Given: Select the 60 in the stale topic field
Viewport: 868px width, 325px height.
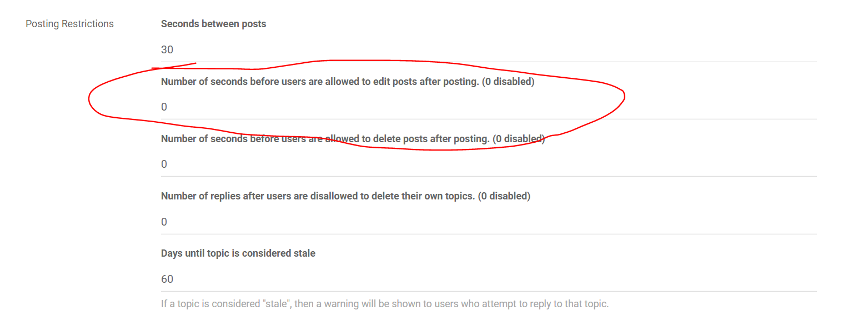Looking at the screenshot, I should 167,278.
